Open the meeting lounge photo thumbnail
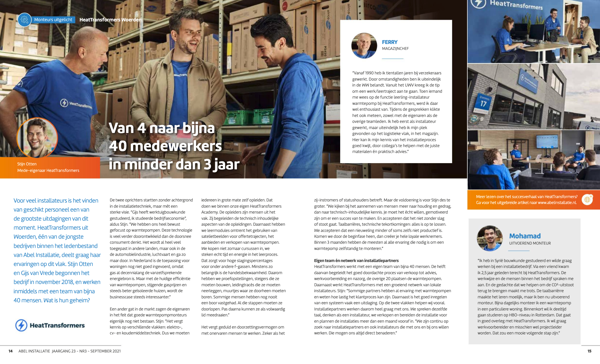 pos(533,160)
